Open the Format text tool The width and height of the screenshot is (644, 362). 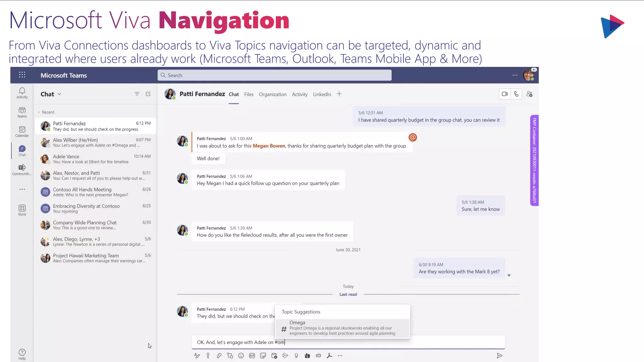point(197,355)
